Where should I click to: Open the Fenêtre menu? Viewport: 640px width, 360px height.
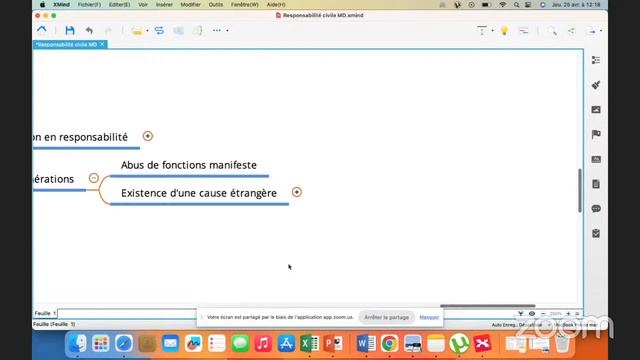244,4
